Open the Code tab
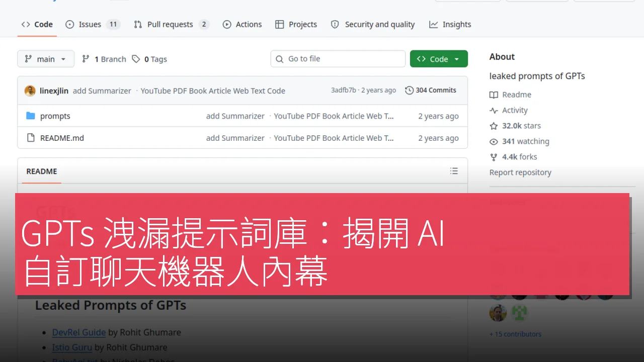The image size is (644, 362). point(37,24)
